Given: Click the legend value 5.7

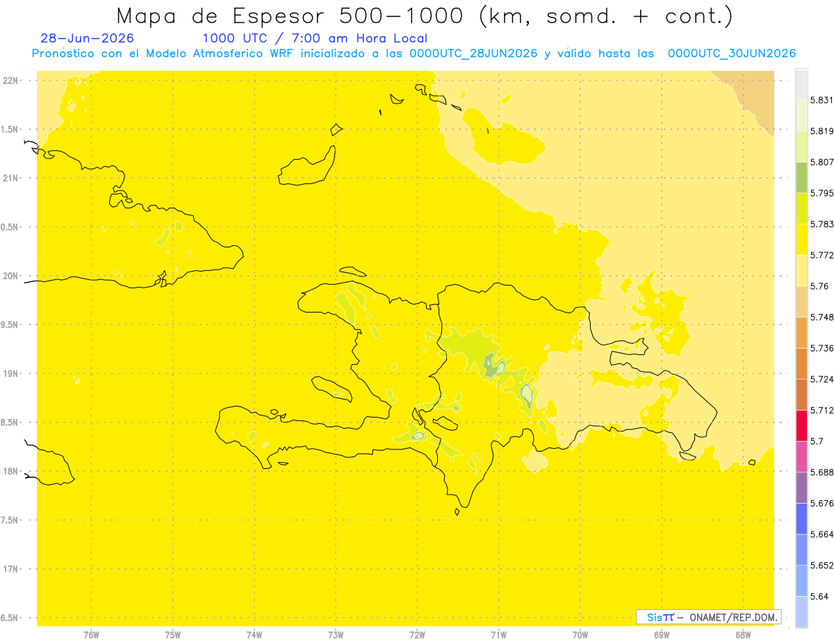Looking at the screenshot, I should tap(817, 441).
